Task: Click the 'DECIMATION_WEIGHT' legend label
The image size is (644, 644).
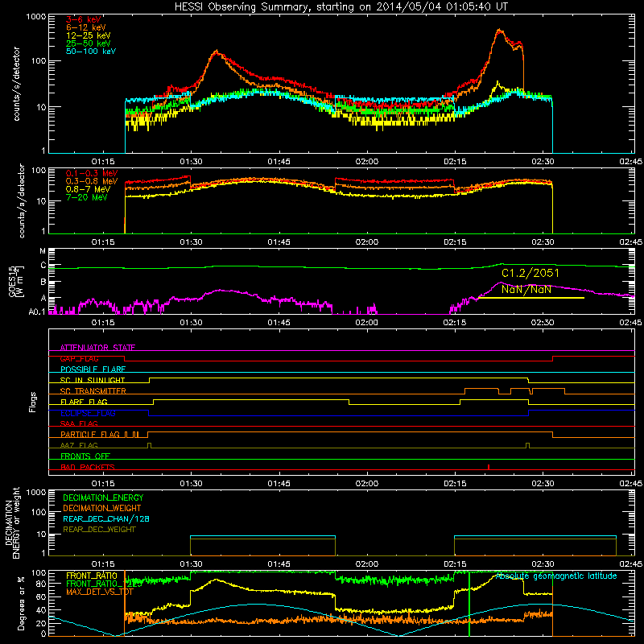Action: 102,508
